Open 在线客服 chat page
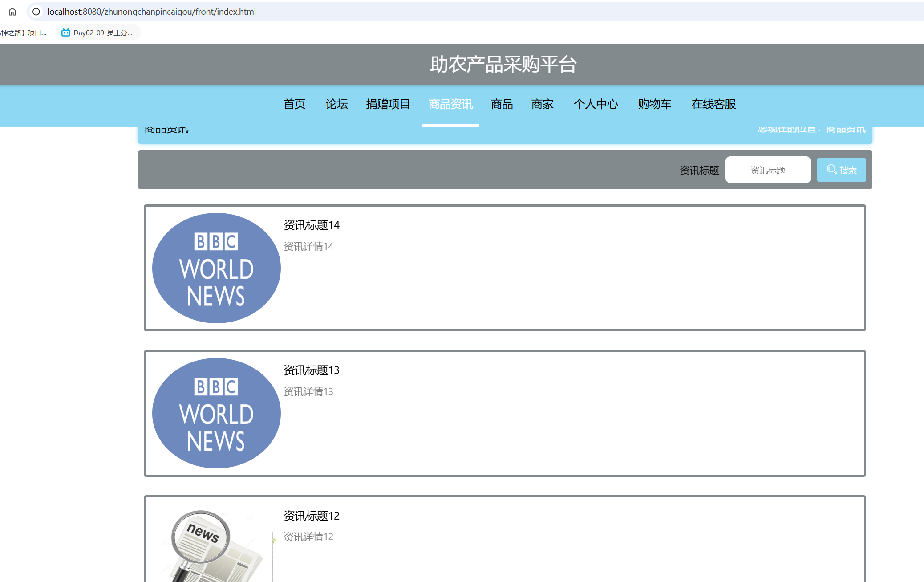Screen dimensions: 924x582 point(714,104)
